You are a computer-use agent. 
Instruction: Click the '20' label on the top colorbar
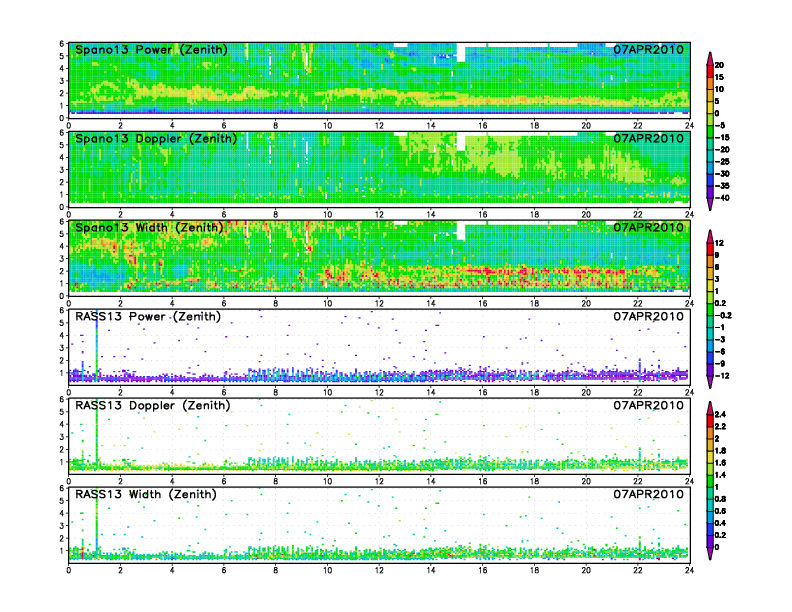(x=719, y=65)
